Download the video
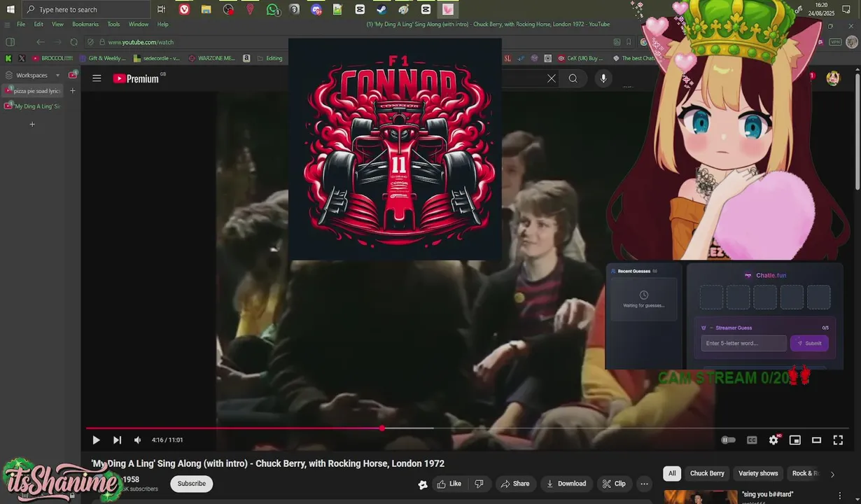 pyautogui.click(x=566, y=484)
